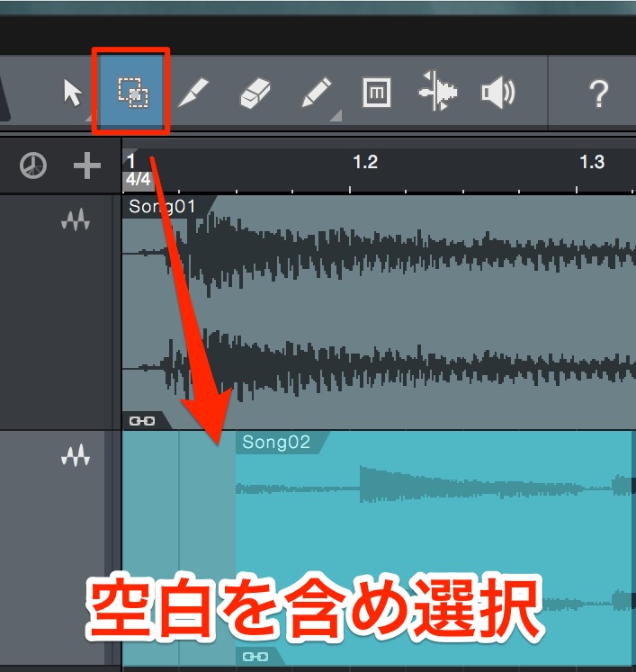
Task: Click the Song02 audio waveform event
Action: pos(434,549)
